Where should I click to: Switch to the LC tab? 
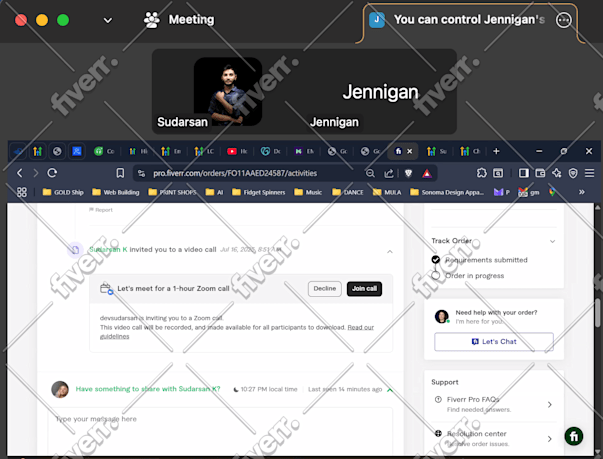coord(204,151)
